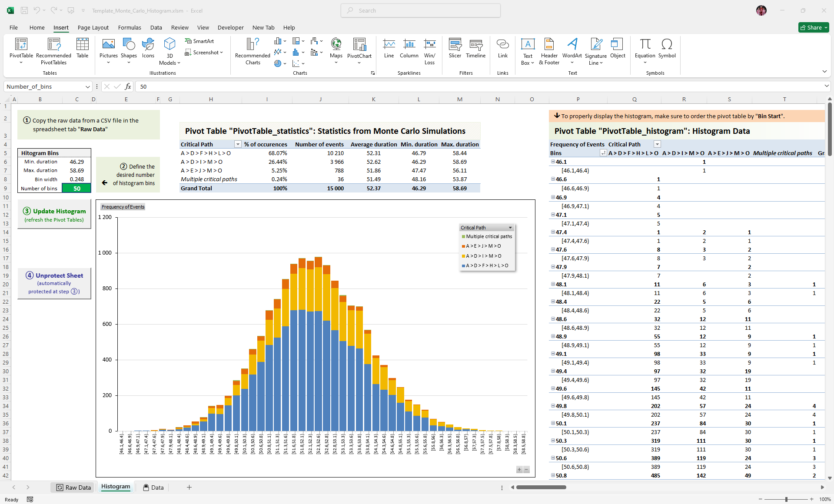This screenshot has height=504, width=834.
Task: Collapse the 48.4 bin row group
Action: [x=553, y=302]
